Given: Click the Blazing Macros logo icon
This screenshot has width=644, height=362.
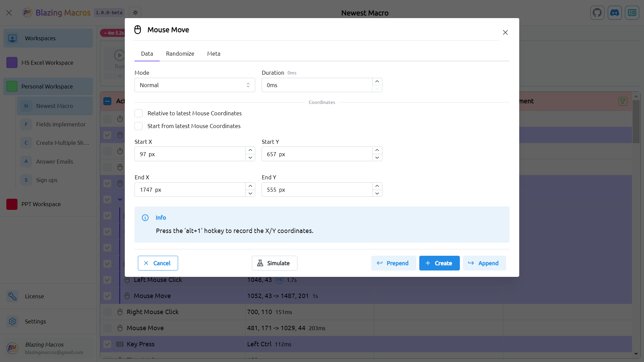Looking at the screenshot, I should (27, 13).
